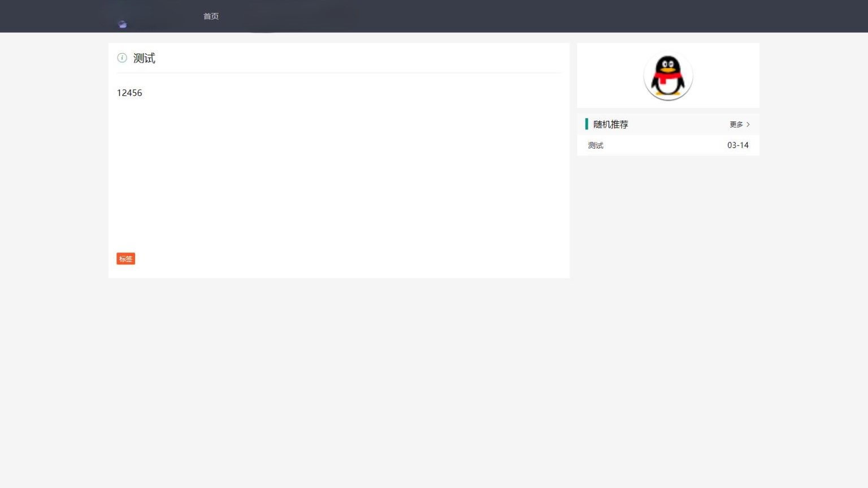Click the info circle icon beside 测试 title
The height and width of the screenshot is (488, 868).
122,58
